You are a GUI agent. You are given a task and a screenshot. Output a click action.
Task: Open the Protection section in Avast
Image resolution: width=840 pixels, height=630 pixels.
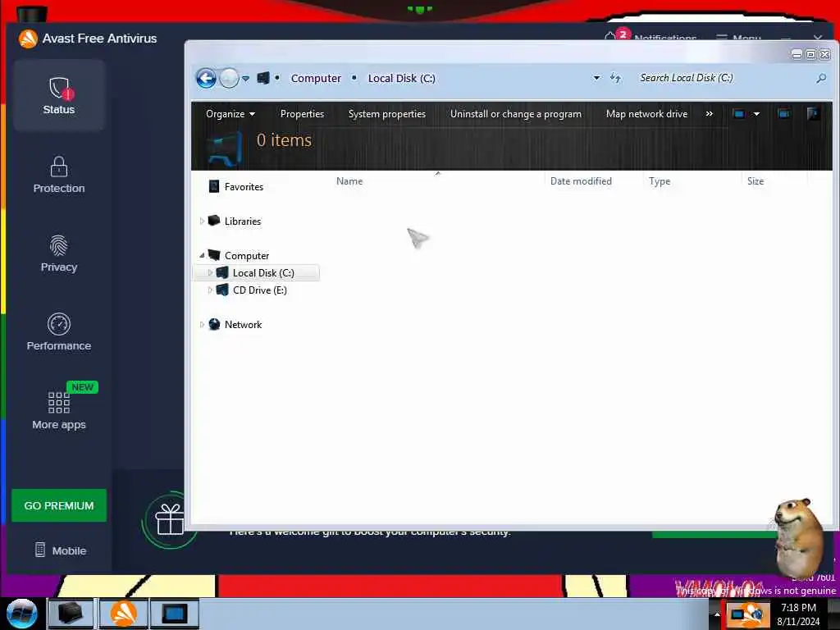pyautogui.click(x=59, y=175)
